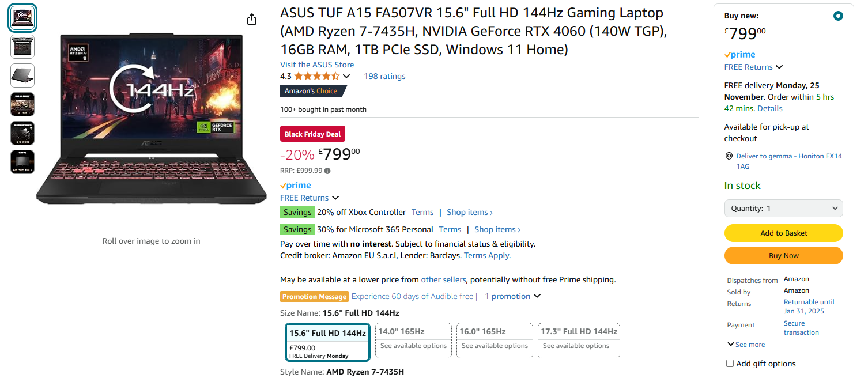Screen dimensions: 868x378
Task: Open the Quantity dropdown
Action: coord(783,208)
